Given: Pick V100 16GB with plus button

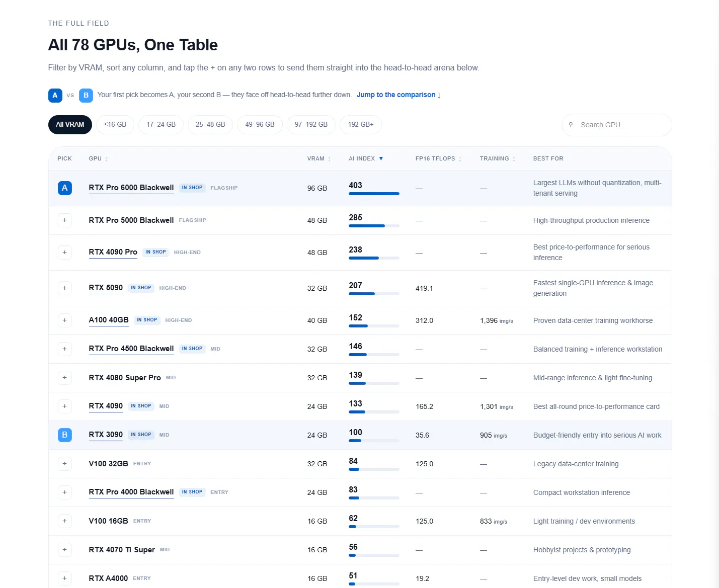Looking at the screenshot, I should point(64,521).
